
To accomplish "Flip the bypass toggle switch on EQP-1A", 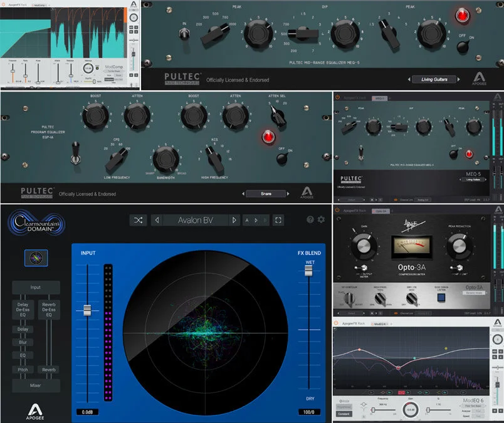I will click(75, 154).
